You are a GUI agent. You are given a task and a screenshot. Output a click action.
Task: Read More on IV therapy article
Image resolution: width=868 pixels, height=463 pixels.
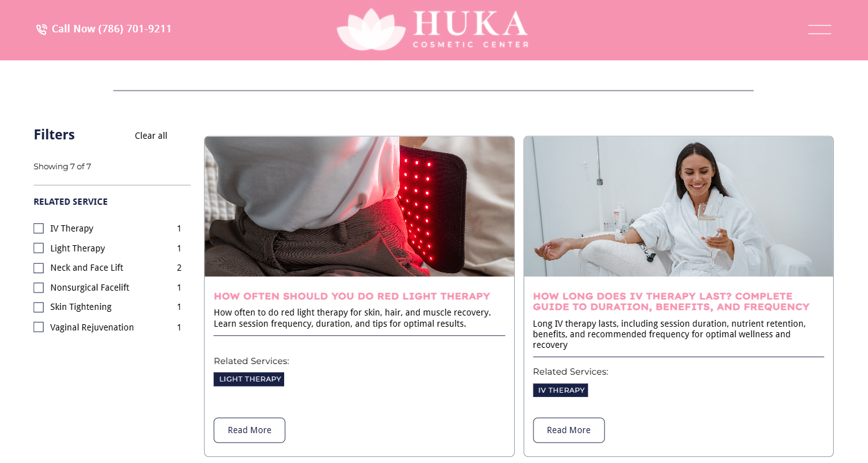point(568,430)
